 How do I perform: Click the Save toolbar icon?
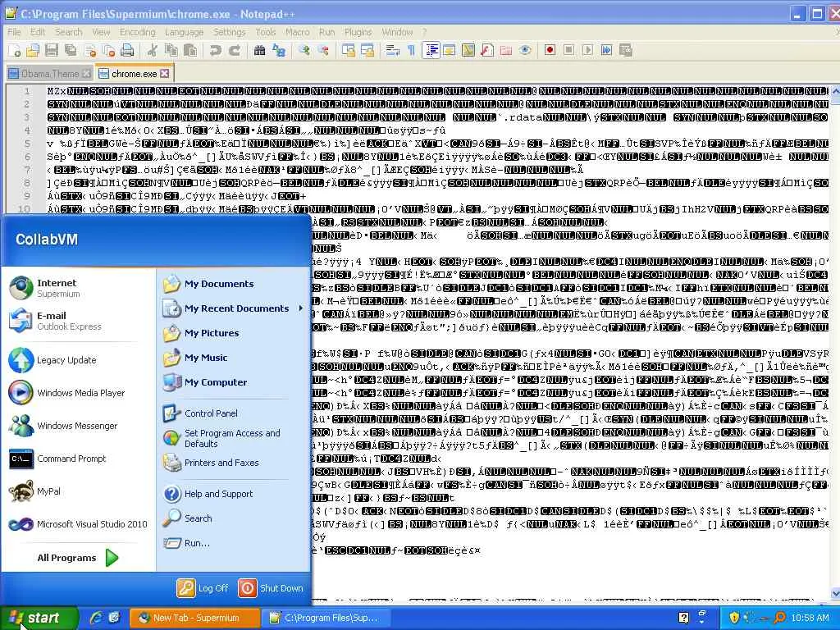[52, 50]
